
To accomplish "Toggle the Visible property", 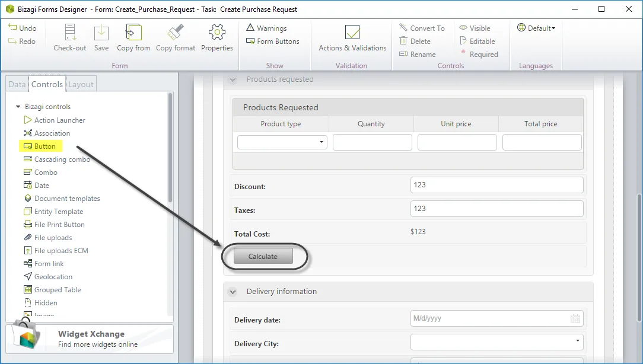I will click(x=475, y=28).
